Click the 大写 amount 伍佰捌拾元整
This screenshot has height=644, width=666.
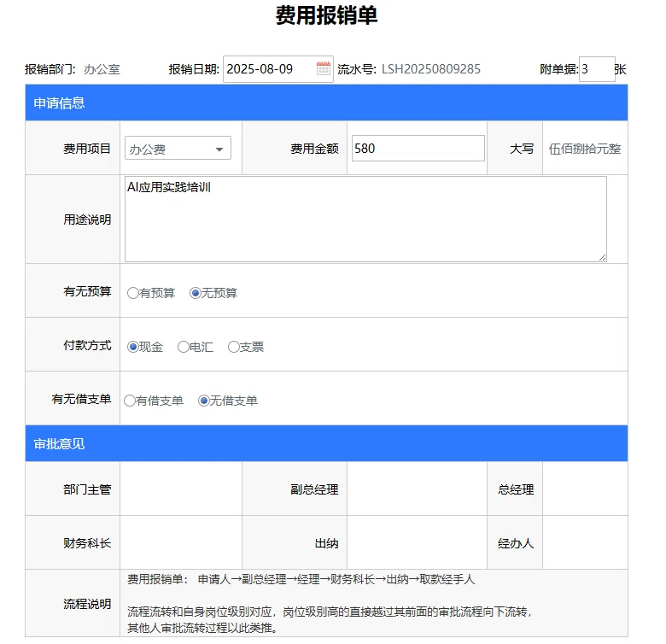click(584, 149)
